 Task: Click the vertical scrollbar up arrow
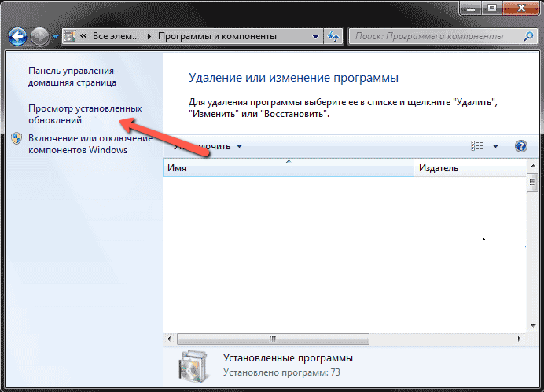[x=533, y=167]
